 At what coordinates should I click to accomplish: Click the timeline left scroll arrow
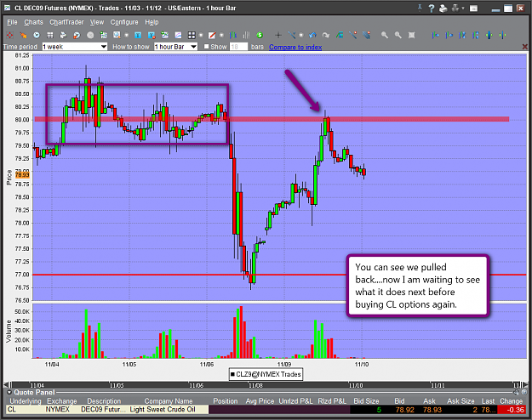coord(6,385)
